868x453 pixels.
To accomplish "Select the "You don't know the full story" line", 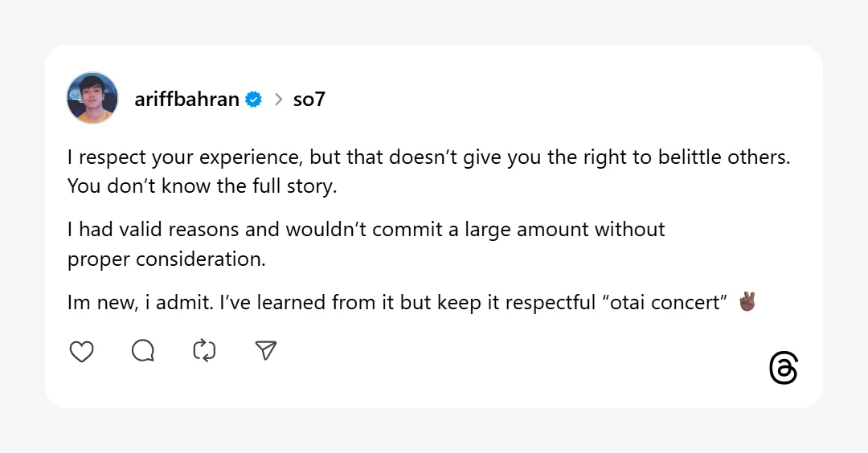I will [x=202, y=186].
